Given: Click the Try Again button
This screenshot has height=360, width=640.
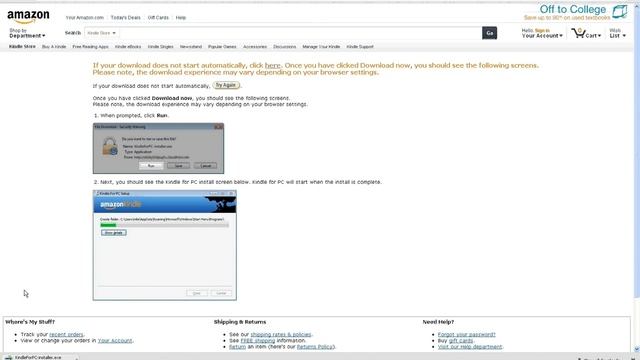Looking at the screenshot, I should (226, 85).
